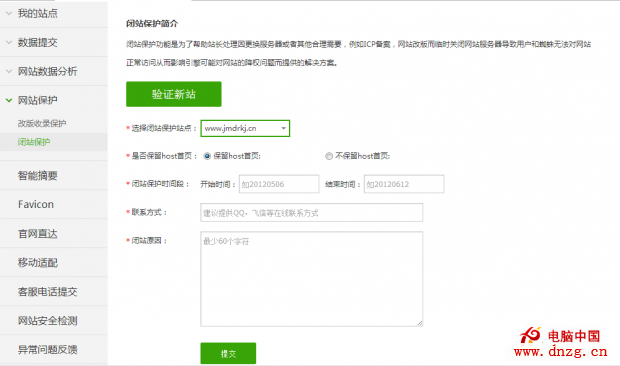Click the text area grip handle

click(420, 323)
